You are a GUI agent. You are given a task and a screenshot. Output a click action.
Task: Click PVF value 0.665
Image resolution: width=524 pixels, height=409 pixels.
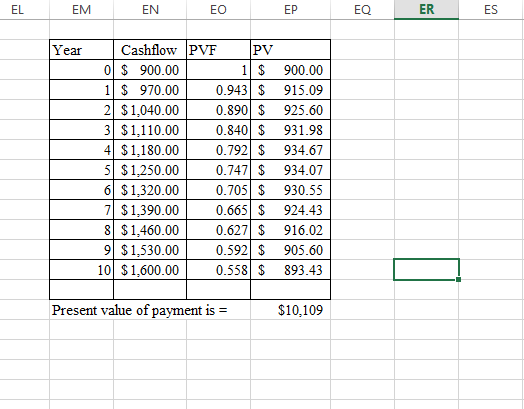(218, 210)
